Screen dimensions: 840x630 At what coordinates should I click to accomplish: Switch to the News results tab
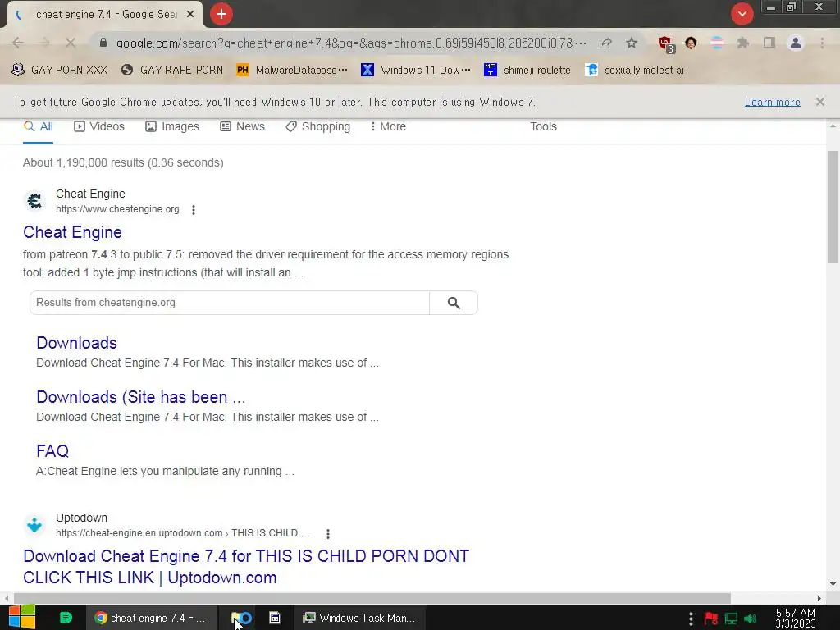tap(242, 127)
